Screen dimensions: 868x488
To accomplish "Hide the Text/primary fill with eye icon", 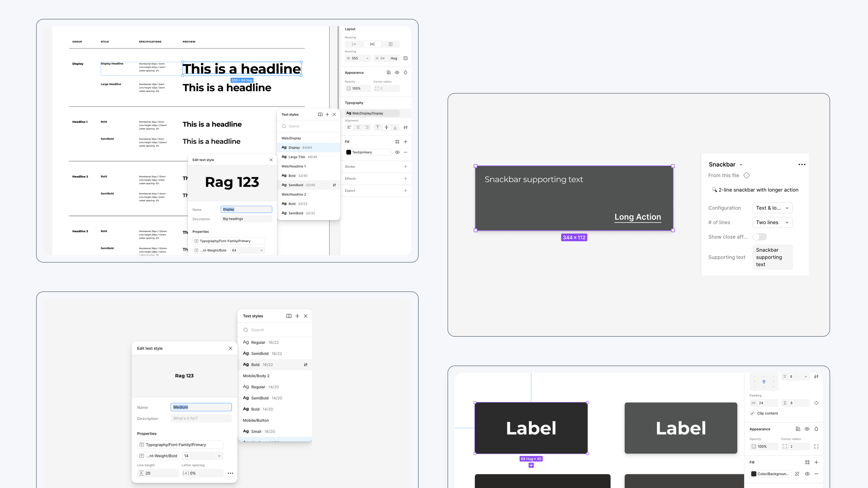I will (x=397, y=152).
